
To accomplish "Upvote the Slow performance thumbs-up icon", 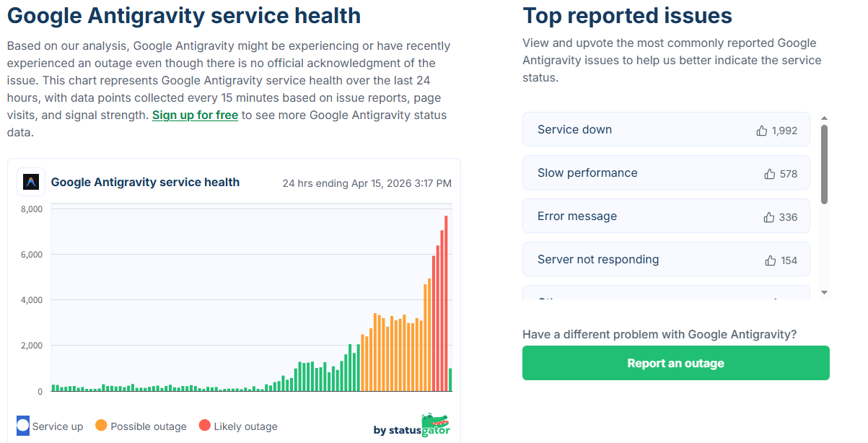I will point(770,174).
